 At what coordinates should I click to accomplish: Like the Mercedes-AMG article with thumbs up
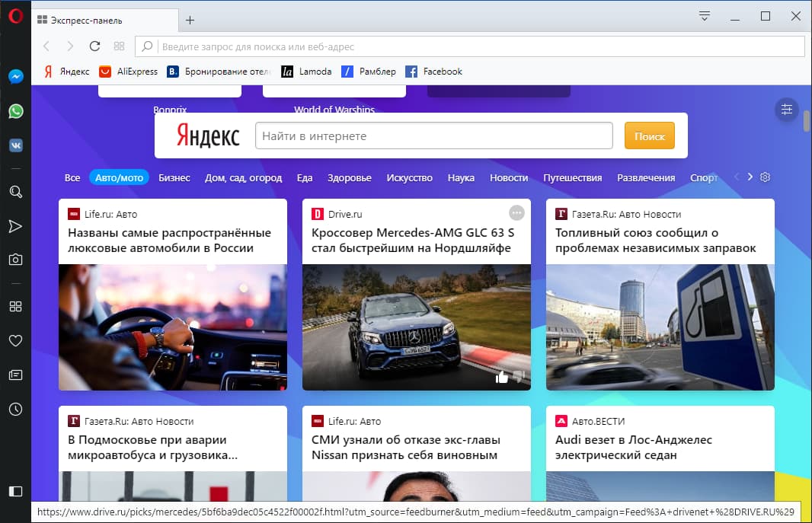click(502, 377)
